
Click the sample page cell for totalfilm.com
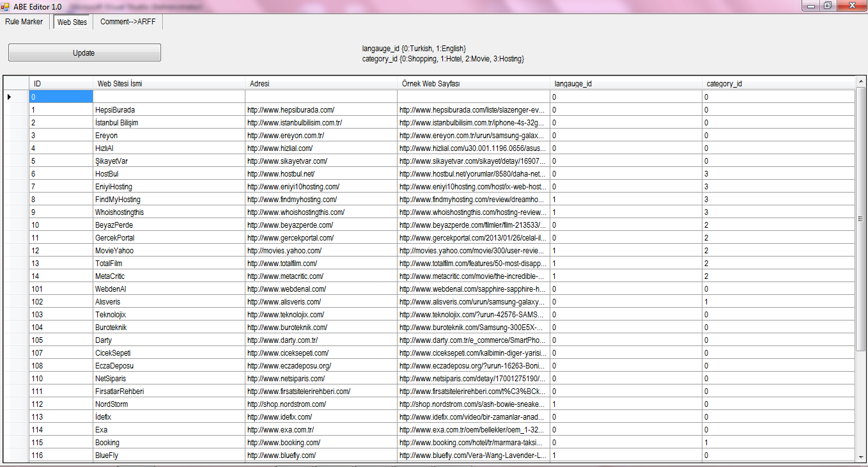click(x=473, y=263)
